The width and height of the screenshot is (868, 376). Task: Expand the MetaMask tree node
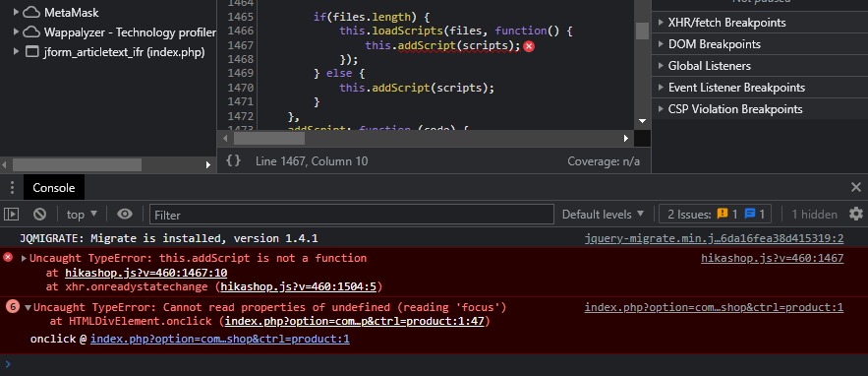(16, 12)
